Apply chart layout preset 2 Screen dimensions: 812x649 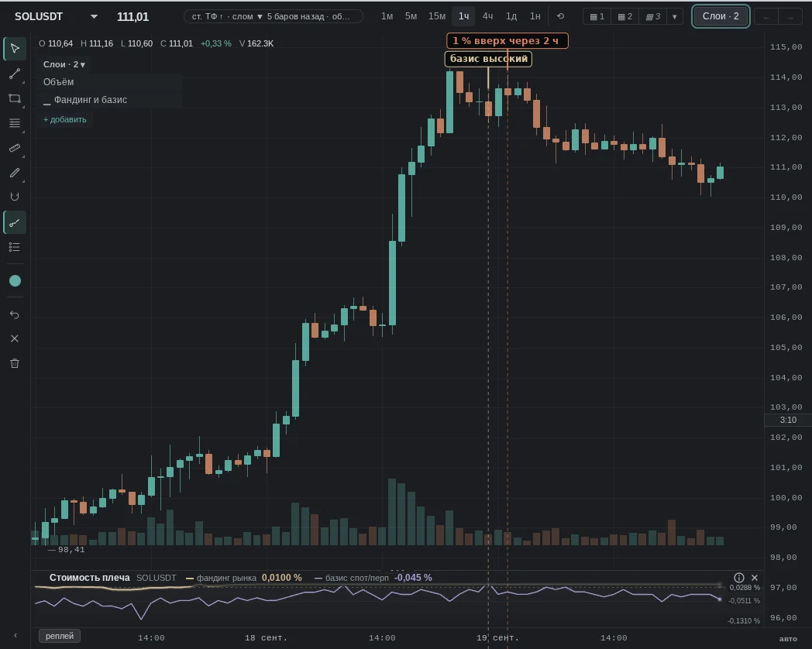click(625, 16)
